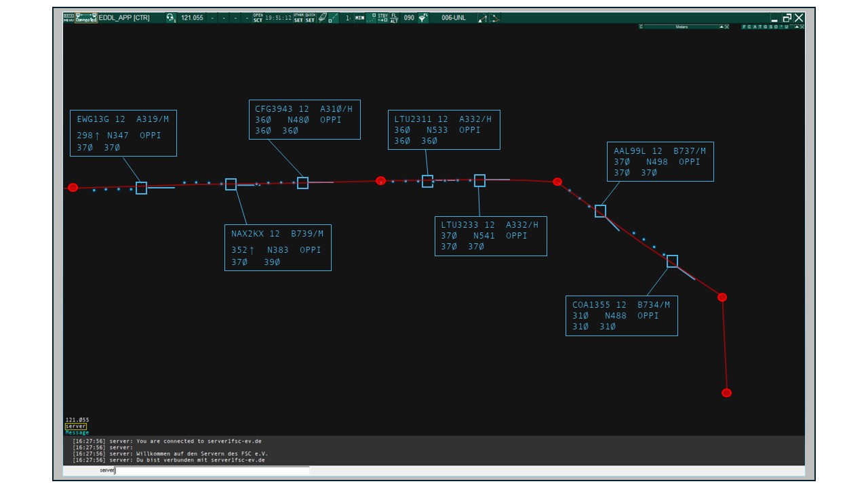Click the LTU2311 aircraft target square

(x=427, y=181)
